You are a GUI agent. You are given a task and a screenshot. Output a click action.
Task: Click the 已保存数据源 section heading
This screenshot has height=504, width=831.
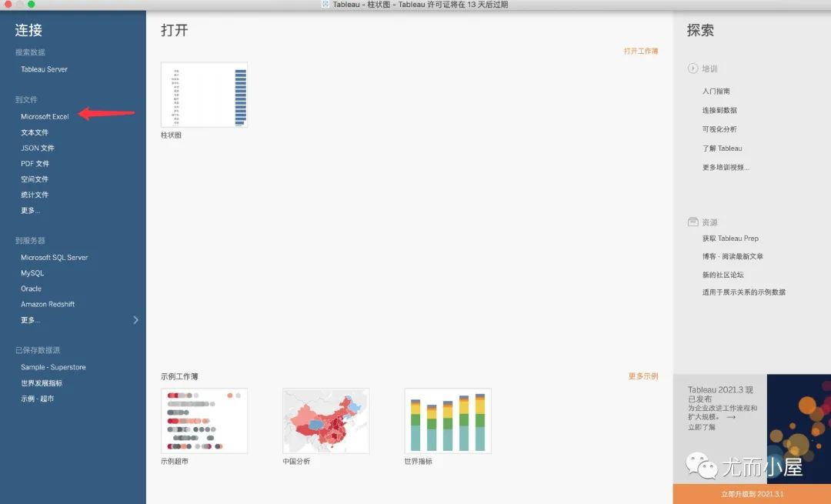click(x=38, y=350)
